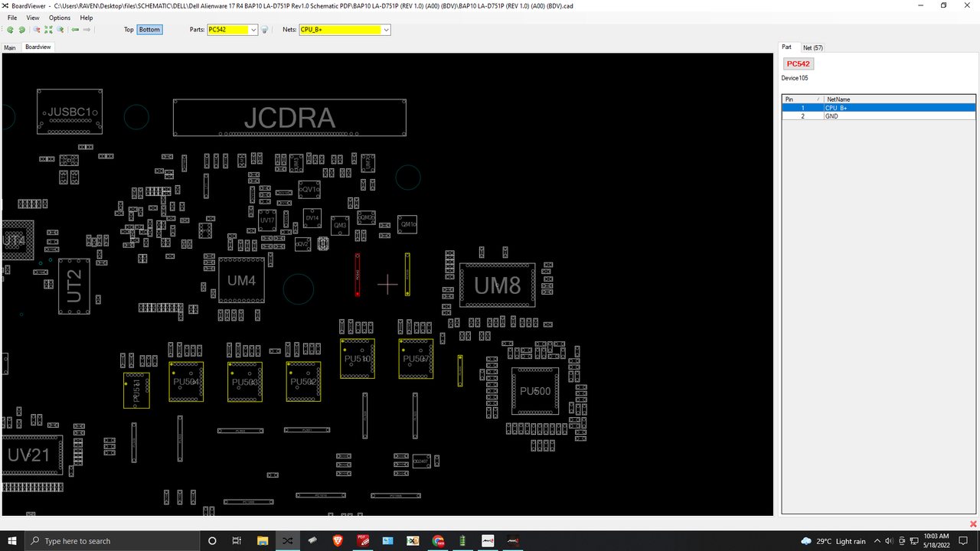Click the green battery app taskbar icon
This screenshot has width=980, height=551.
[x=462, y=541]
